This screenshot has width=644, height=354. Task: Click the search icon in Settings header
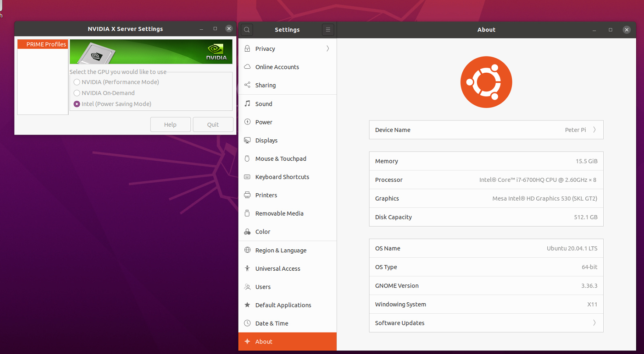(247, 30)
